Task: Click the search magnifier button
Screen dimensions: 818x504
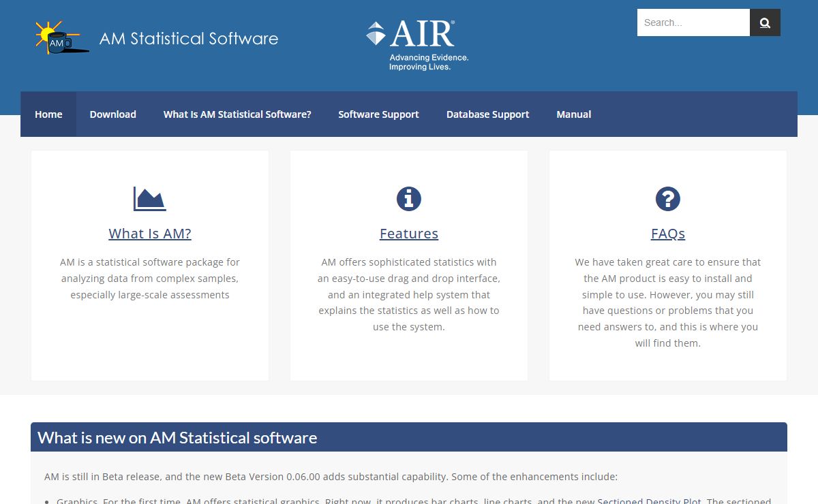Action: coord(765,22)
